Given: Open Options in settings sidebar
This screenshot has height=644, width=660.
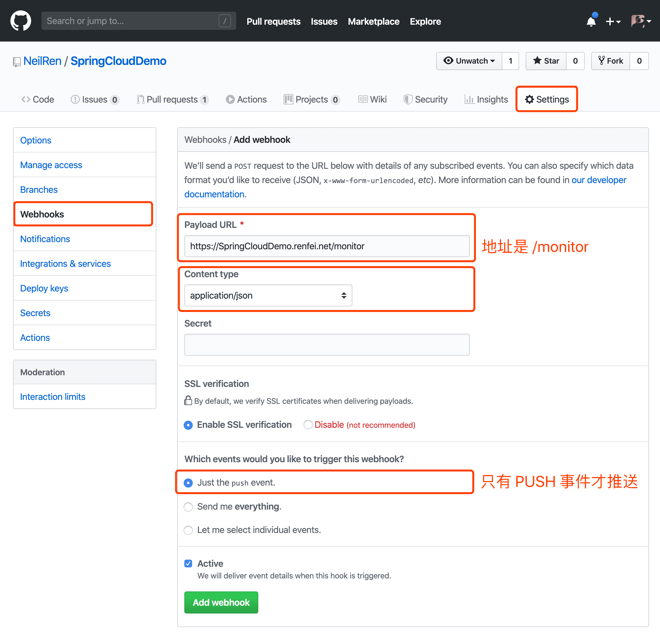Looking at the screenshot, I should click(x=85, y=140).
